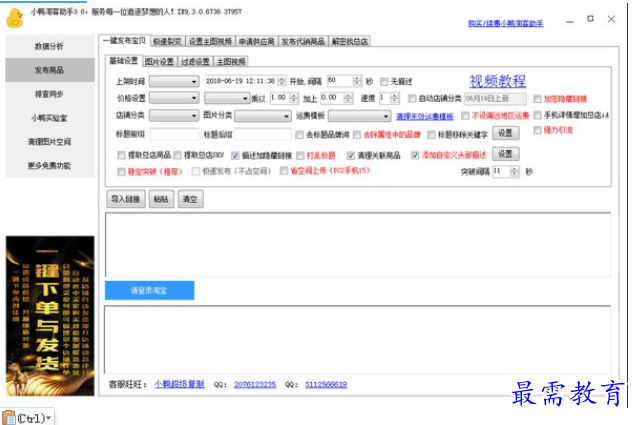Click the blue 请登录淘宝 button
The width and height of the screenshot is (633, 425).
click(x=149, y=290)
